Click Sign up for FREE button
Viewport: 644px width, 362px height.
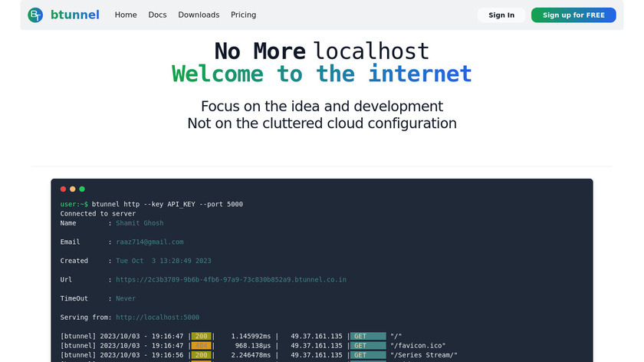[x=573, y=15]
